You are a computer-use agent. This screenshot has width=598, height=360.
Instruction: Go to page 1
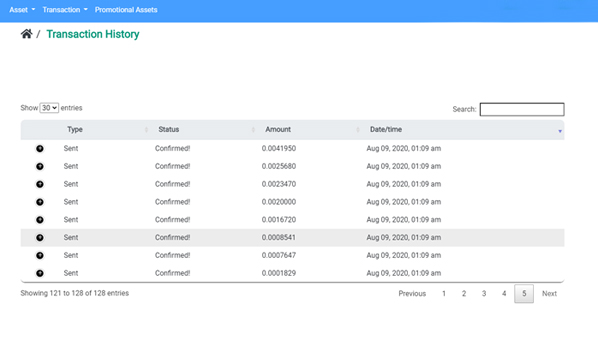pos(444,294)
